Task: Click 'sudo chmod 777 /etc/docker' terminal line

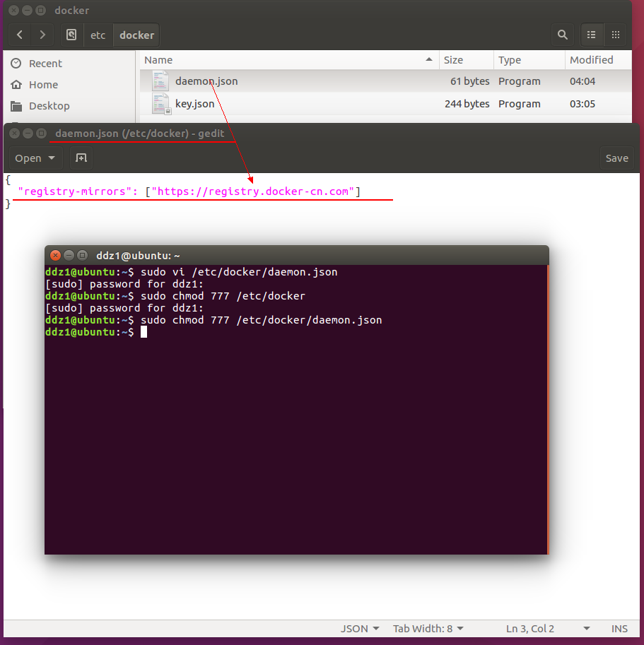Action: tap(223, 296)
